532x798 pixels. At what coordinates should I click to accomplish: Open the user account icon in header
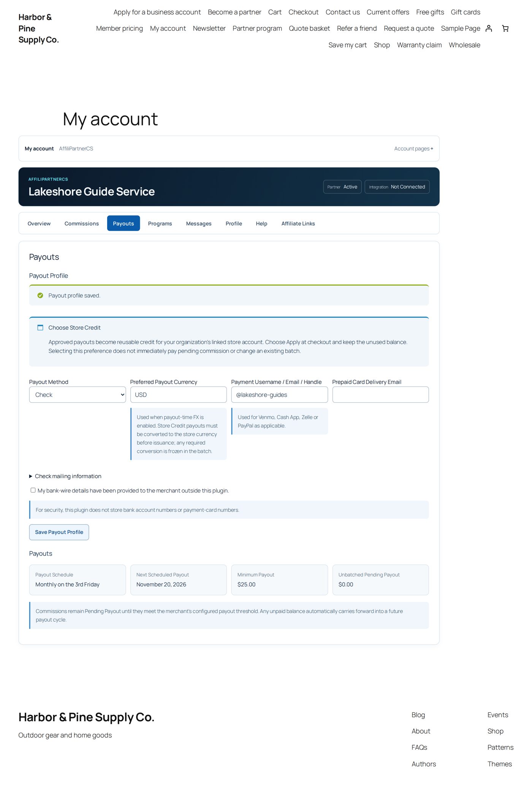(x=489, y=28)
